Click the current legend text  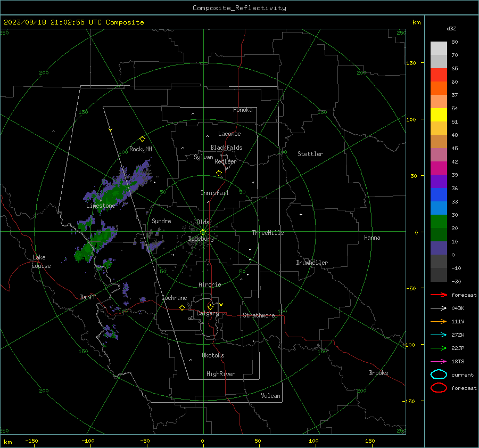(x=463, y=374)
